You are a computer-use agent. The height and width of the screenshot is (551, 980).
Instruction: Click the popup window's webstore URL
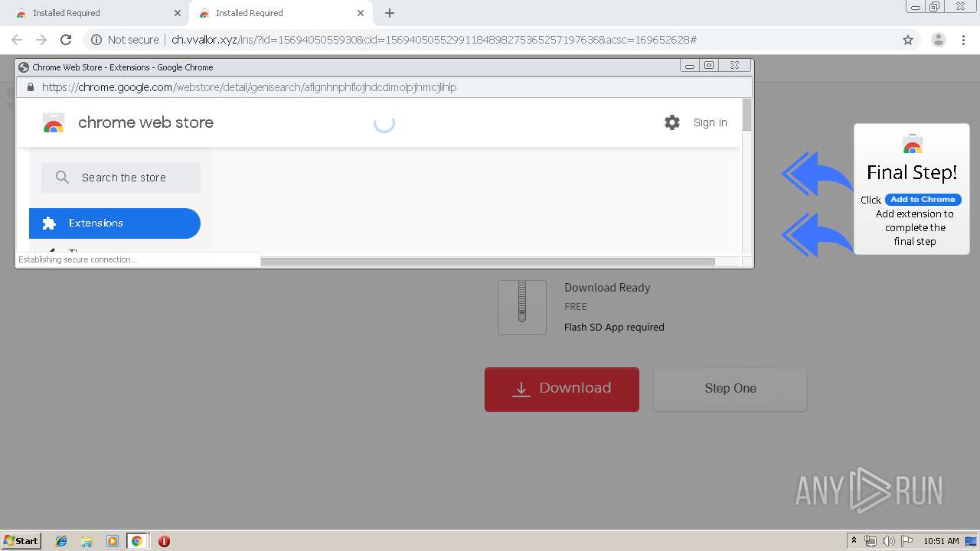[x=249, y=87]
